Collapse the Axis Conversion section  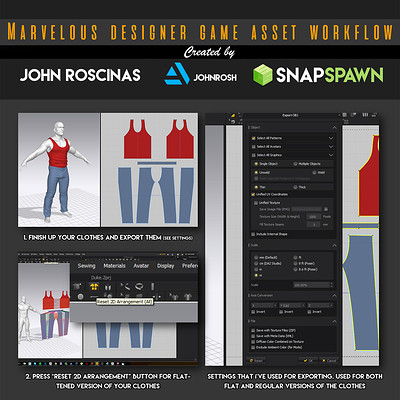pos(334,296)
